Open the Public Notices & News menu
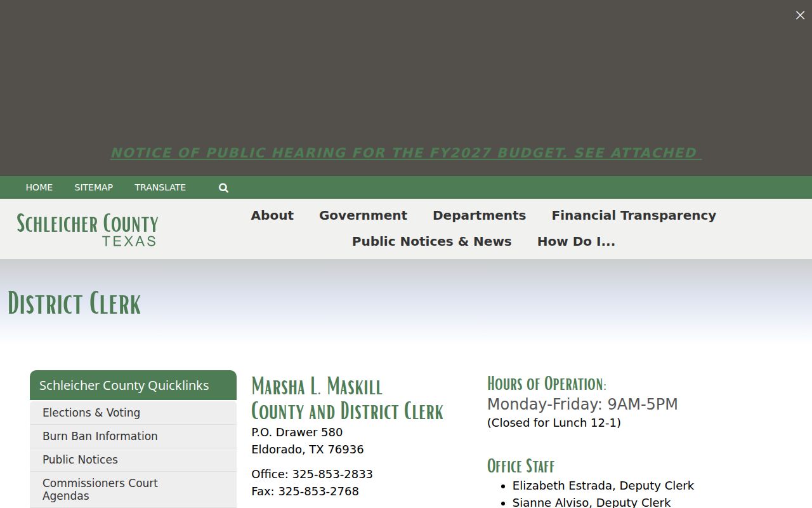The height and width of the screenshot is (508, 812). pos(431,241)
